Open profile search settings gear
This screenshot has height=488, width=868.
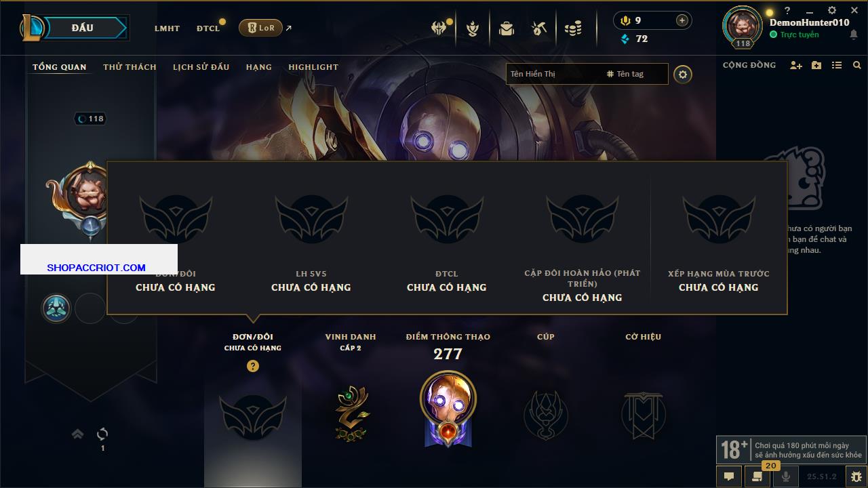tap(683, 75)
